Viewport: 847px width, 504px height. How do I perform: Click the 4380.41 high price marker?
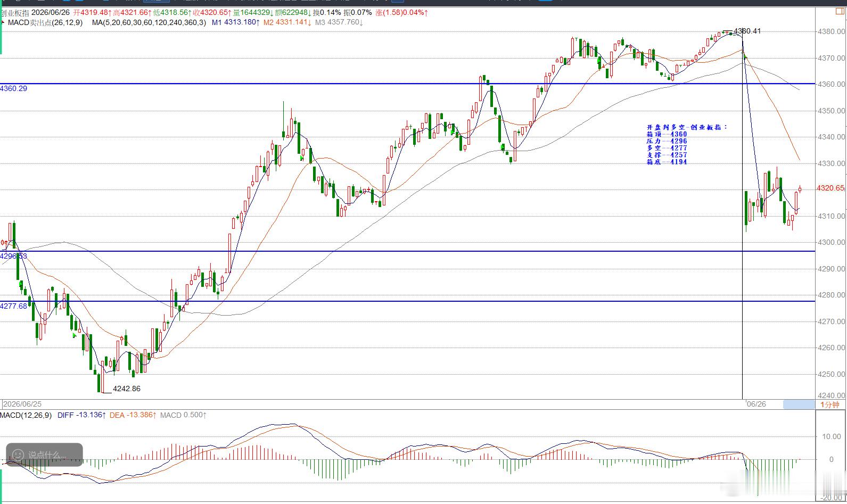point(747,31)
